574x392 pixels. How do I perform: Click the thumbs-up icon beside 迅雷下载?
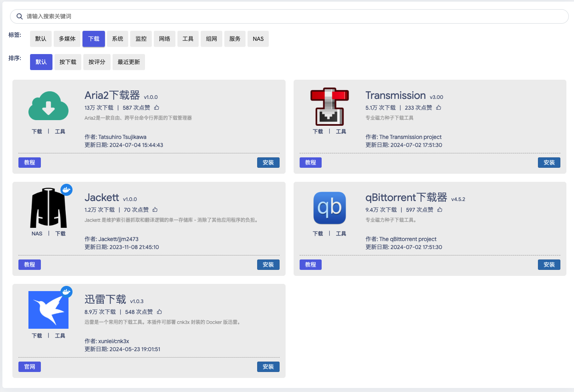pyautogui.click(x=159, y=312)
